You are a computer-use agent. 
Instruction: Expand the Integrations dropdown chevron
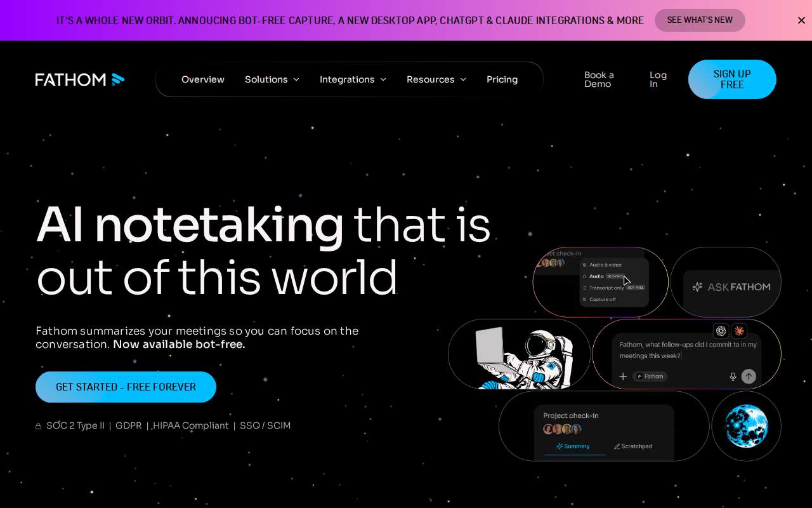[x=383, y=79]
